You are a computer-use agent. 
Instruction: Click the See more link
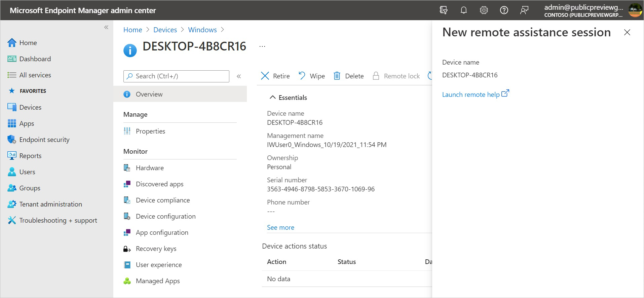tap(280, 227)
